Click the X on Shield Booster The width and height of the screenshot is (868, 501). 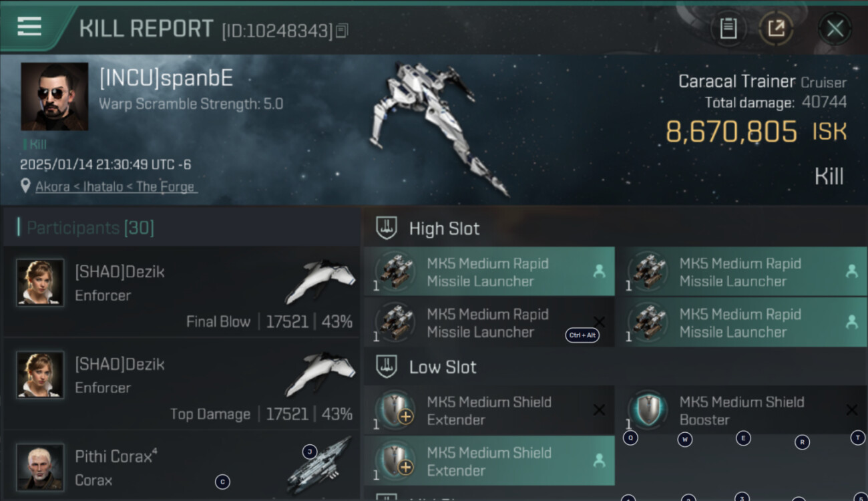click(851, 409)
